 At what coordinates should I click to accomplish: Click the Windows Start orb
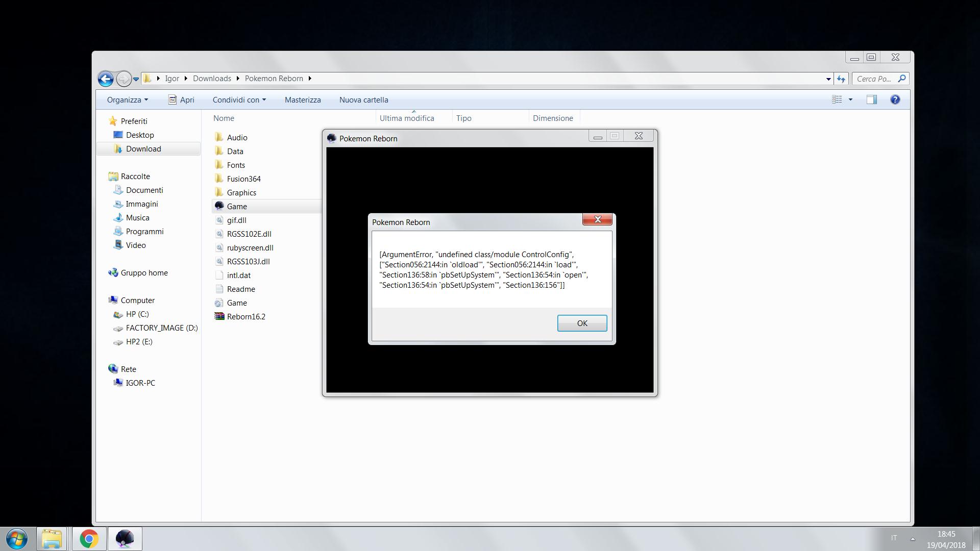click(x=16, y=539)
